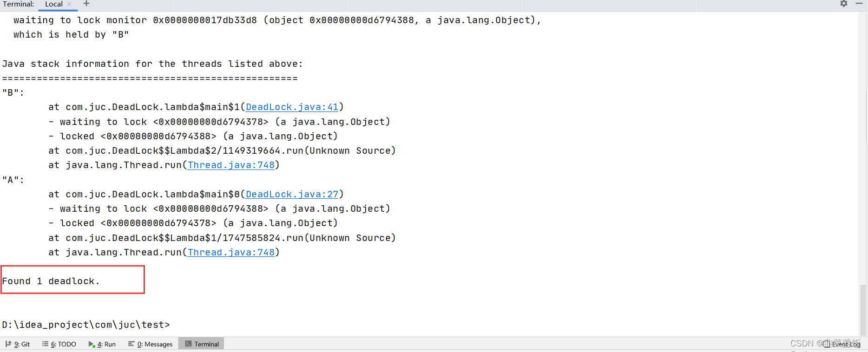Open the TODO tool window

[59, 344]
